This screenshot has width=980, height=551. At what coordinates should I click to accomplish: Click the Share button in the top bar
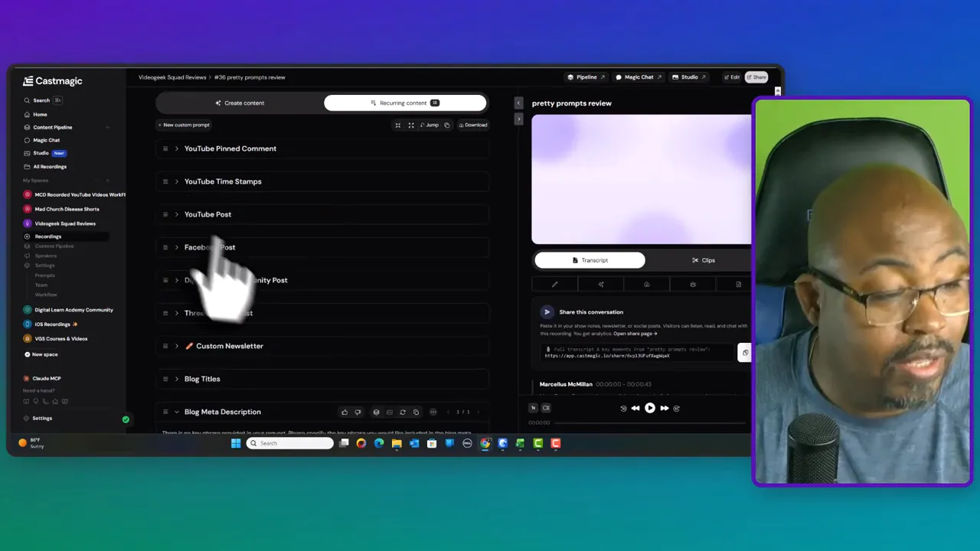(x=756, y=77)
